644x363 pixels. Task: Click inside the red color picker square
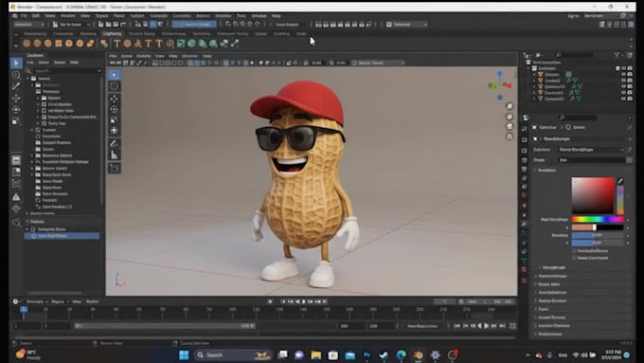tap(593, 195)
